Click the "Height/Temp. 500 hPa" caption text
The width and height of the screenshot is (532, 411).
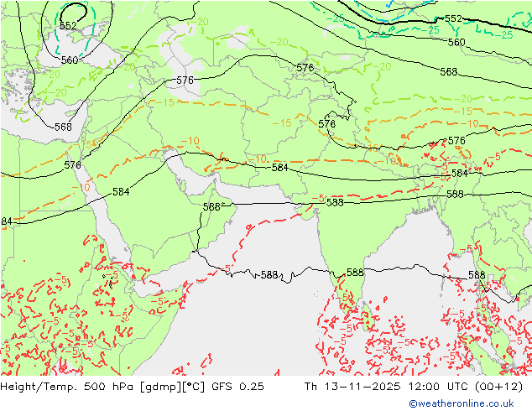tap(68, 387)
